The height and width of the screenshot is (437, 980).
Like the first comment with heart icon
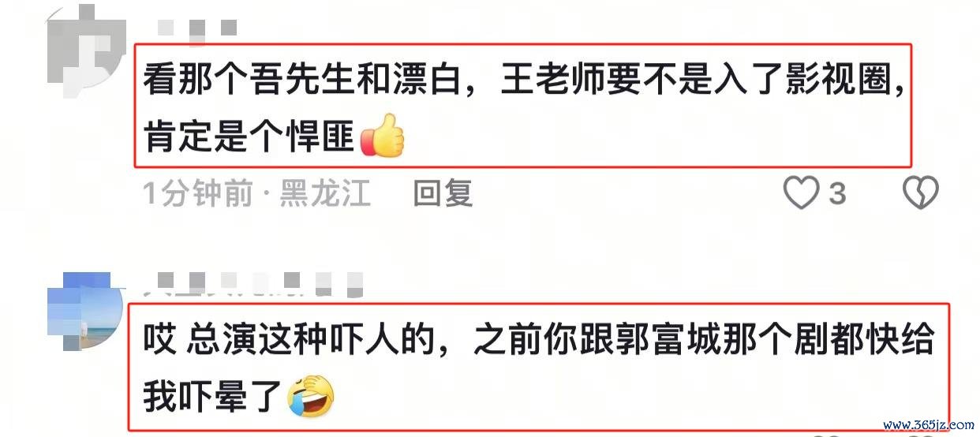(x=801, y=192)
